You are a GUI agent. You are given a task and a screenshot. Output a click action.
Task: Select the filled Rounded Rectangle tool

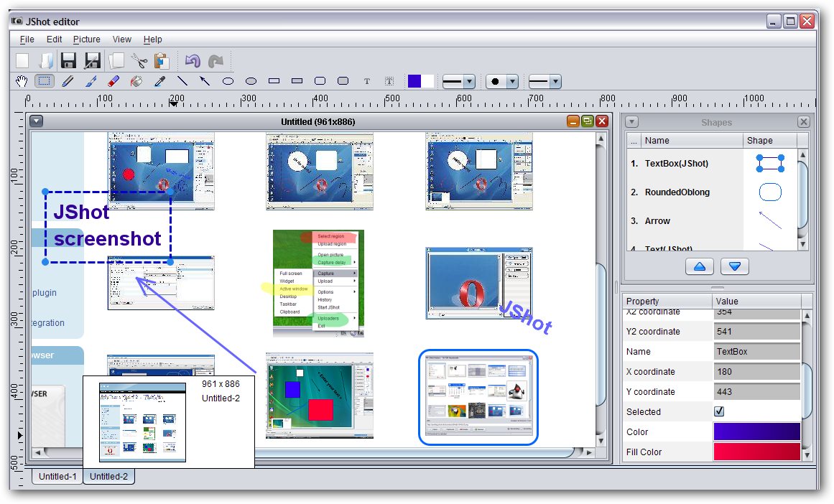click(x=343, y=81)
